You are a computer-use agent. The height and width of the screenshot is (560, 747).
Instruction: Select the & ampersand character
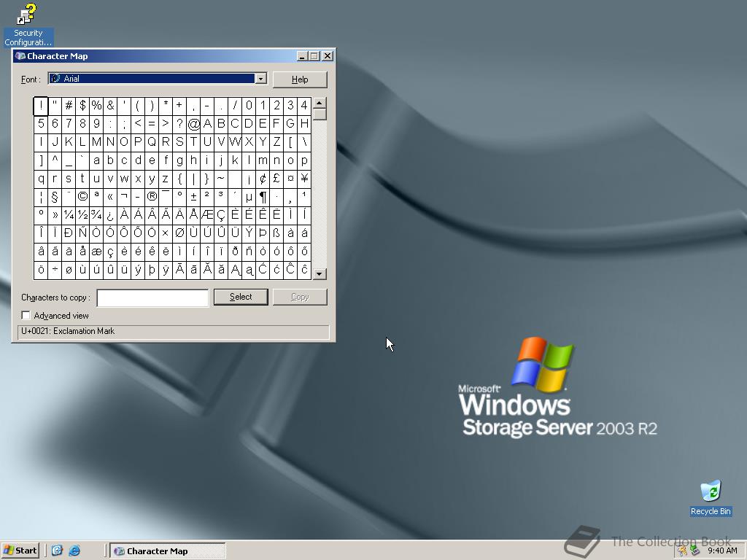(x=111, y=105)
